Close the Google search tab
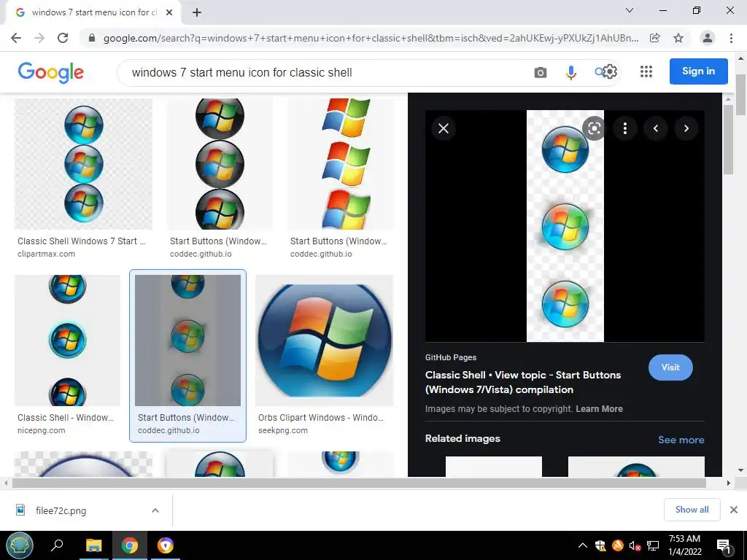 [169, 12]
